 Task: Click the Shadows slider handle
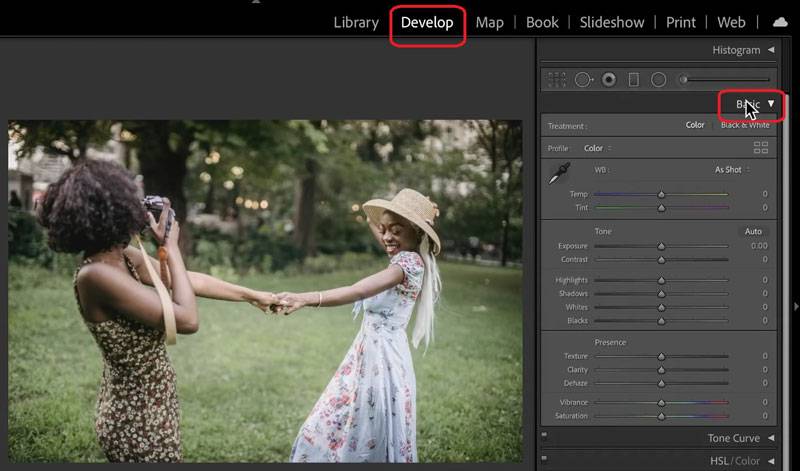coord(661,294)
